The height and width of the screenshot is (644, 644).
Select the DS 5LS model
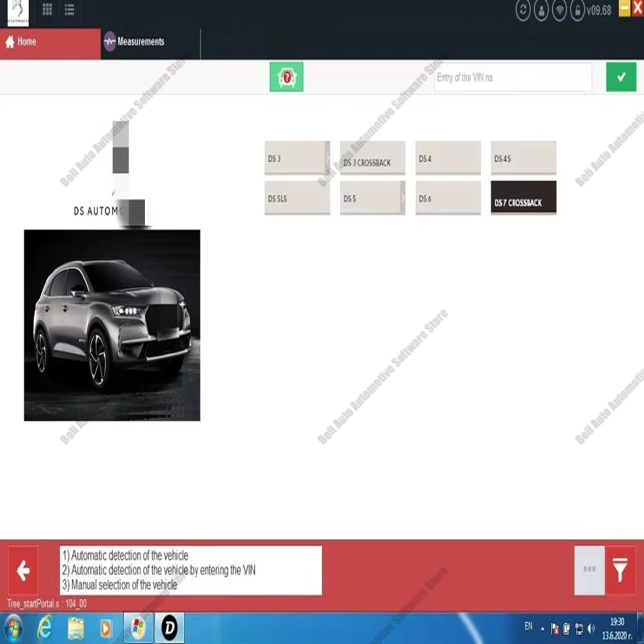297,198
